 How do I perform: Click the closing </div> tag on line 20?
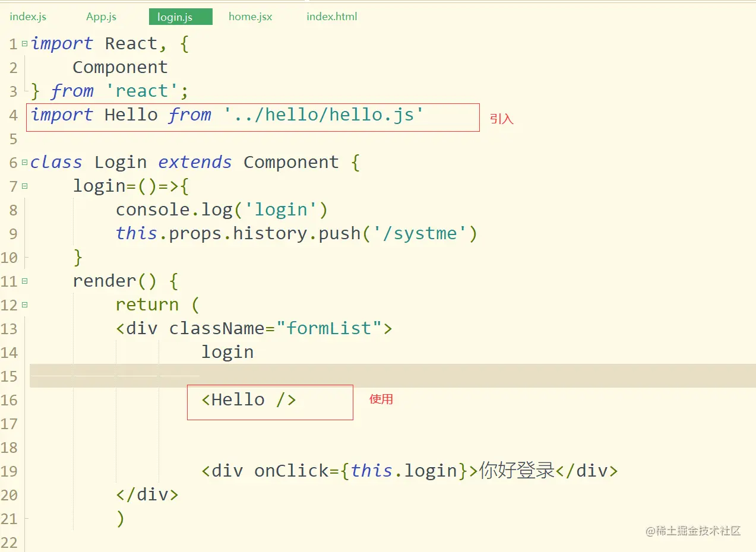(147, 494)
